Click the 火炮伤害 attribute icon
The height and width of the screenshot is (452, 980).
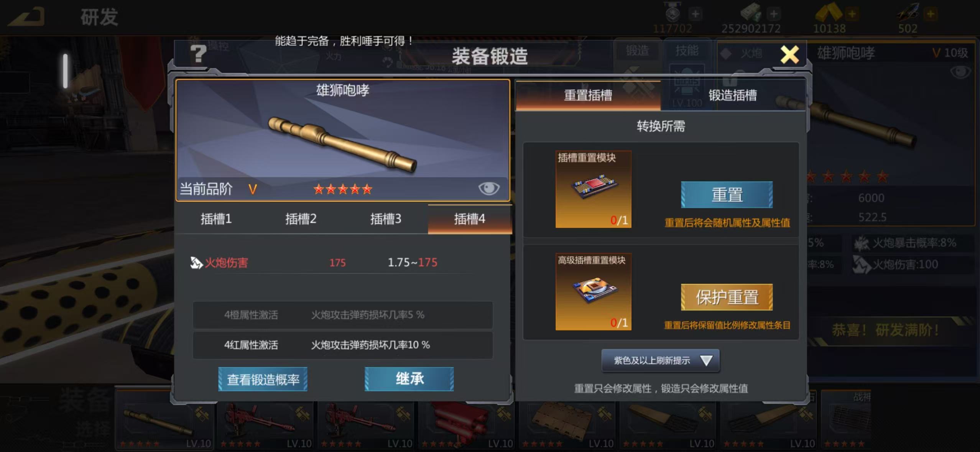coord(196,263)
